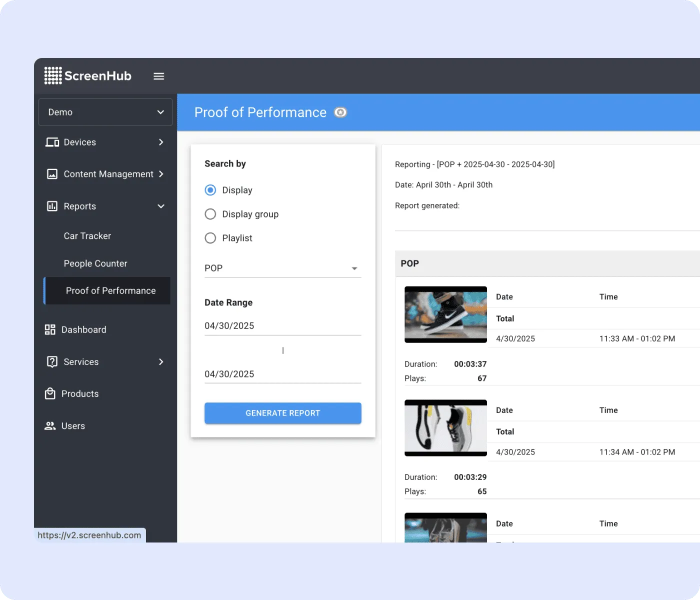
Task: Open the Demo account dropdown
Action: coord(105,112)
